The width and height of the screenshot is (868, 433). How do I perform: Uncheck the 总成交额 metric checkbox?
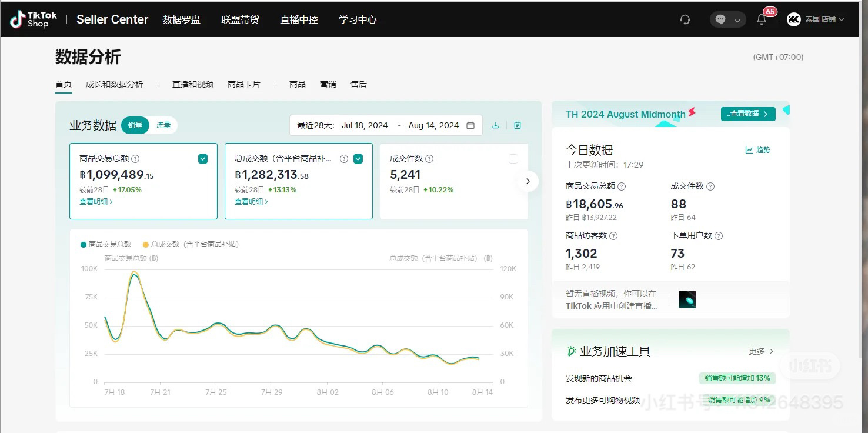coord(358,158)
